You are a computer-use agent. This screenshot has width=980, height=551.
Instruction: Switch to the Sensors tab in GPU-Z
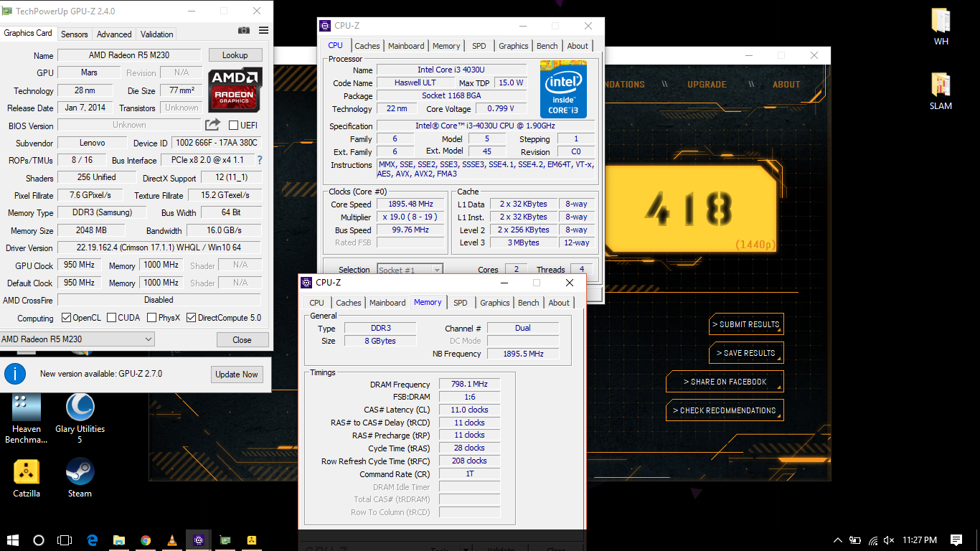(74, 34)
